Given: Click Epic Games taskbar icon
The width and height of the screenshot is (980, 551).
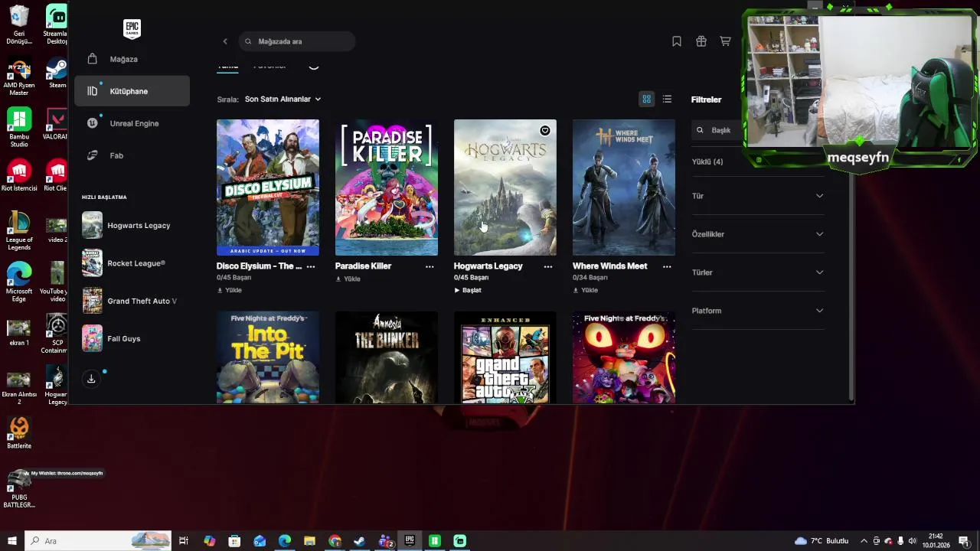Looking at the screenshot, I should 410,541.
